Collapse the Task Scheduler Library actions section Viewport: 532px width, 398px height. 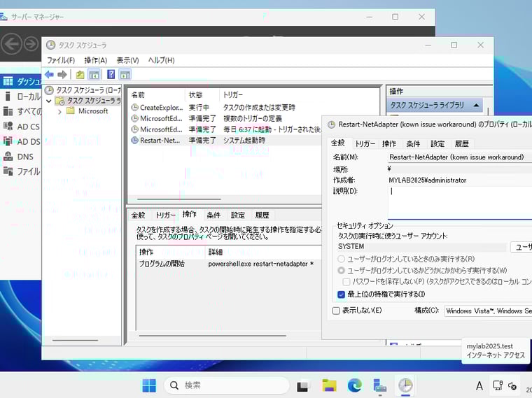[477, 106]
